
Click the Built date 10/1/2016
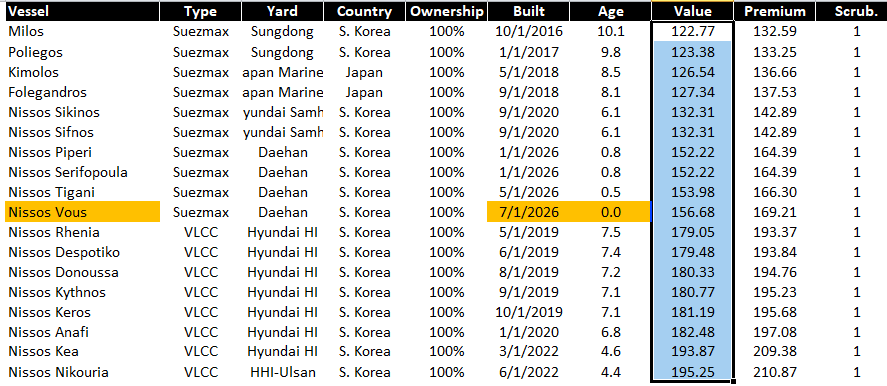click(529, 32)
